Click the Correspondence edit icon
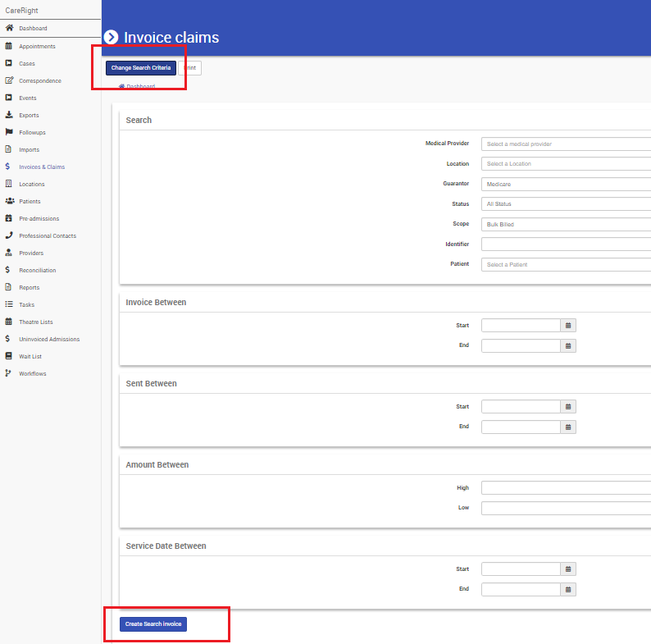 pos(9,80)
